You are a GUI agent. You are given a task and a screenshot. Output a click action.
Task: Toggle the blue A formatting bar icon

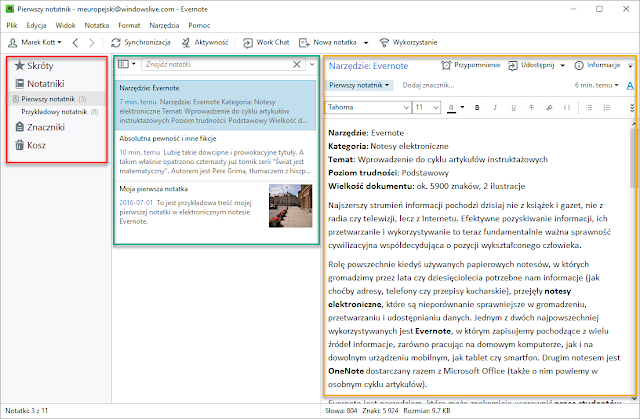click(630, 85)
